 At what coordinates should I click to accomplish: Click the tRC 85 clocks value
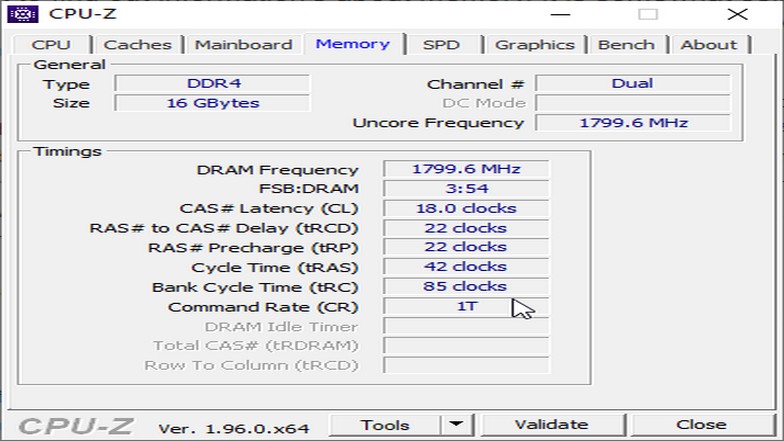[466, 286]
